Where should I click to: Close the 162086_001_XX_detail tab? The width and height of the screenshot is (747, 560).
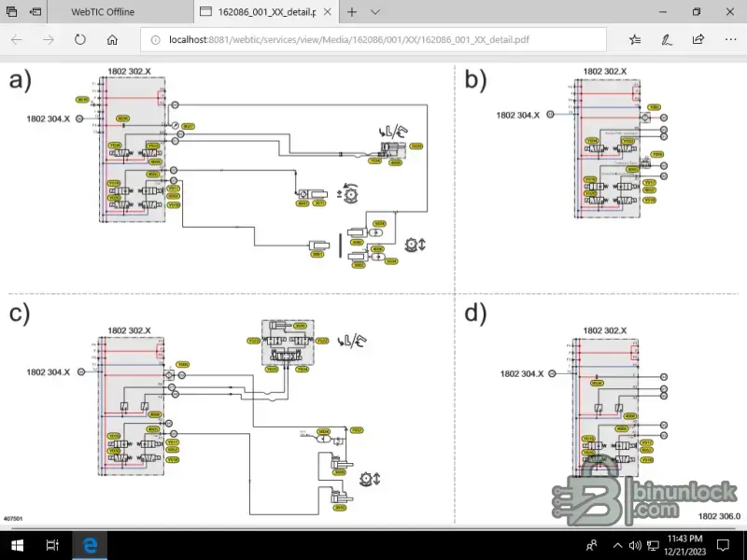(328, 12)
